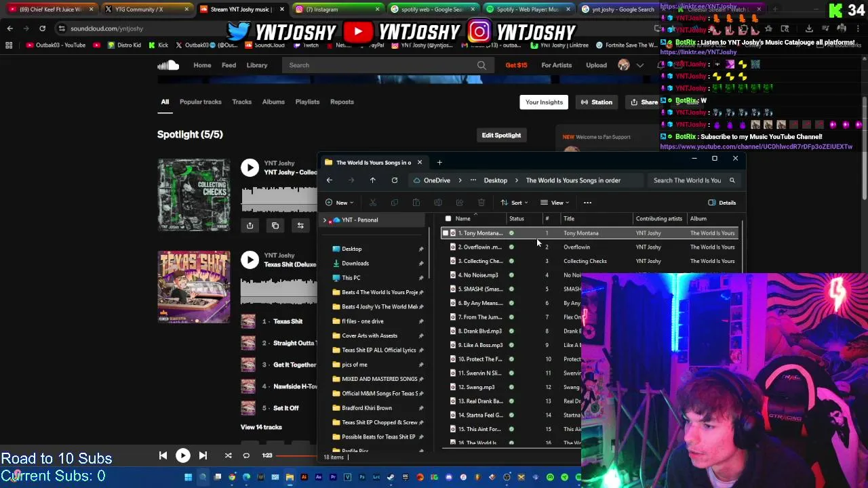The image size is (868, 488).
Task: Click the share icon under Collecting Checks track
Action: [250, 226]
